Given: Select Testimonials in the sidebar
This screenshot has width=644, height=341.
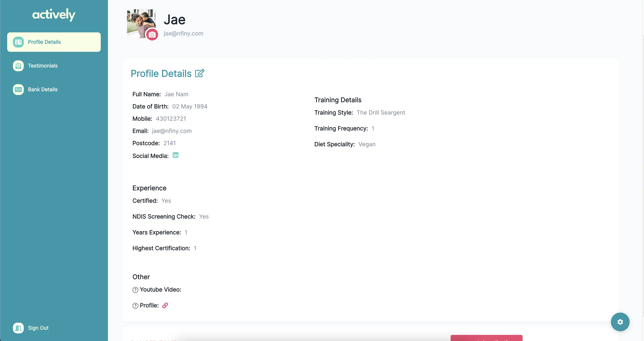Looking at the screenshot, I should (x=43, y=65).
